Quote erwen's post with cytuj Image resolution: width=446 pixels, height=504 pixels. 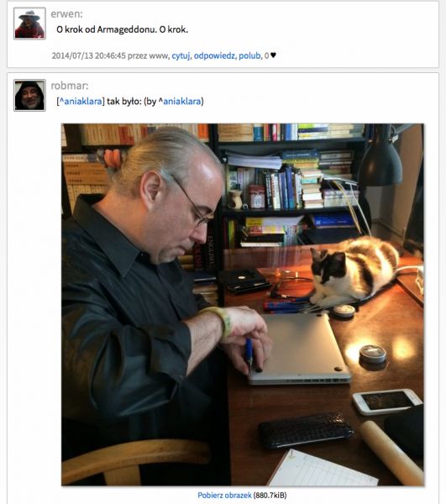[181, 55]
